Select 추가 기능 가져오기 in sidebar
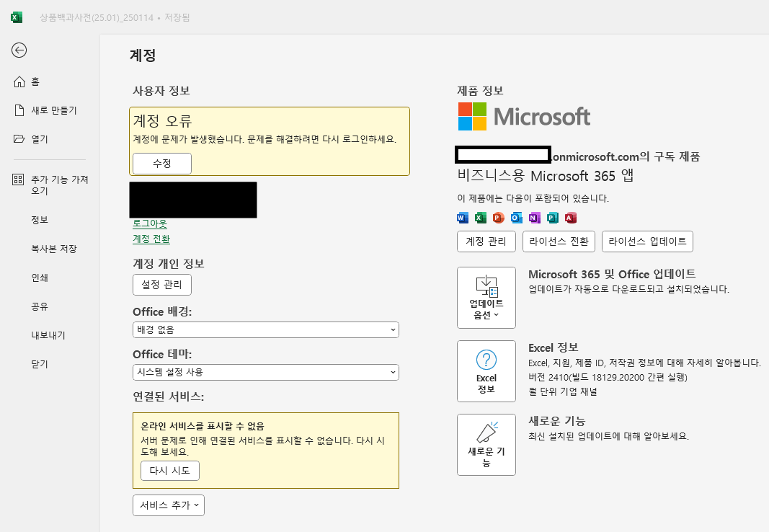Image resolution: width=769 pixels, height=532 pixels. [59, 185]
